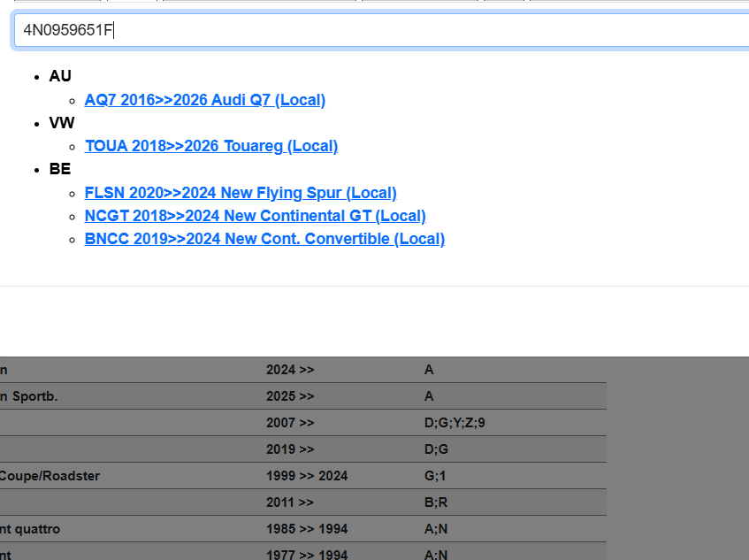Select the 2019 >> year cell

point(290,449)
